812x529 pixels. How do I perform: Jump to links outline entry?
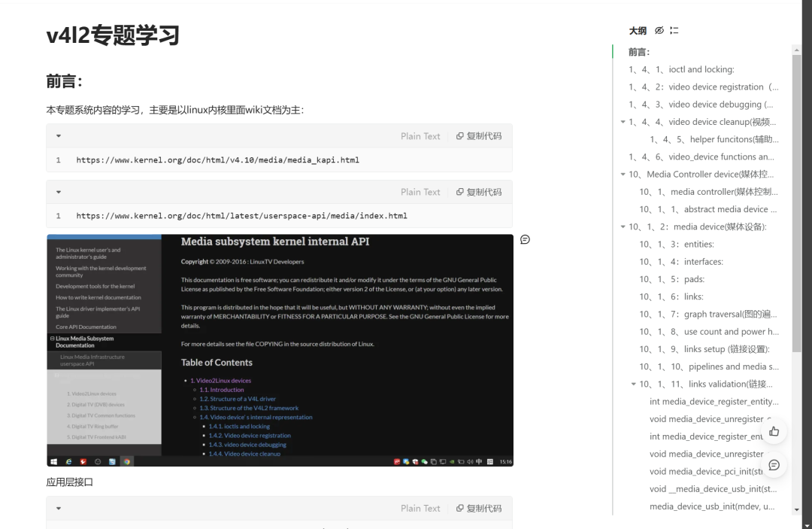pyautogui.click(x=671, y=296)
